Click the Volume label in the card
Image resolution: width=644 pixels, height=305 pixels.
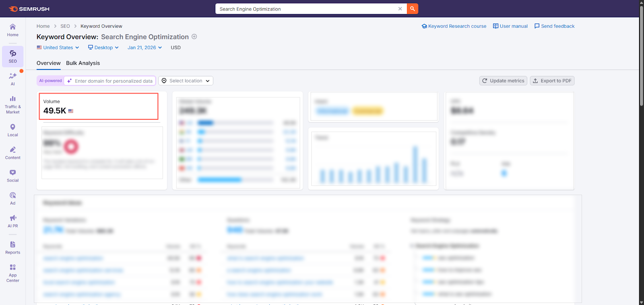click(x=52, y=102)
